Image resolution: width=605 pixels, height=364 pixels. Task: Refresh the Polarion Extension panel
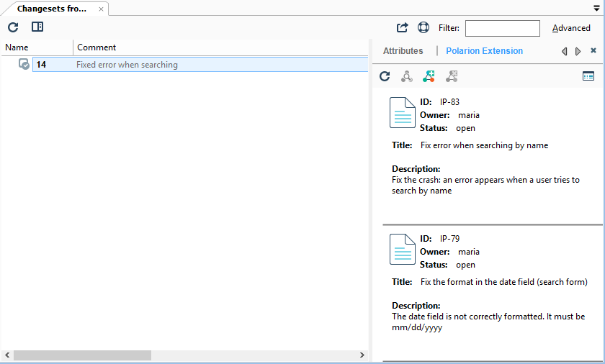pos(385,76)
